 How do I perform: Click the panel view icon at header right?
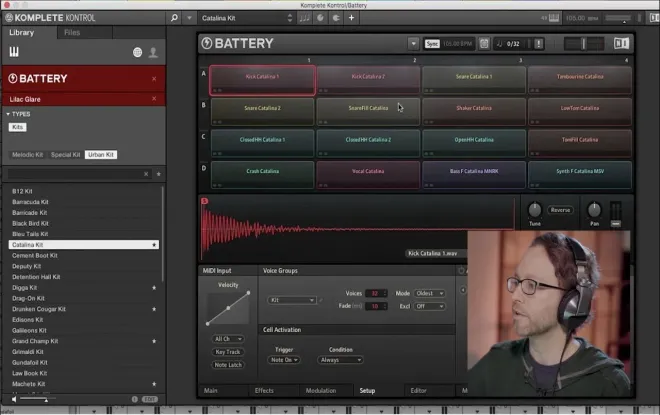pyautogui.click(x=654, y=18)
